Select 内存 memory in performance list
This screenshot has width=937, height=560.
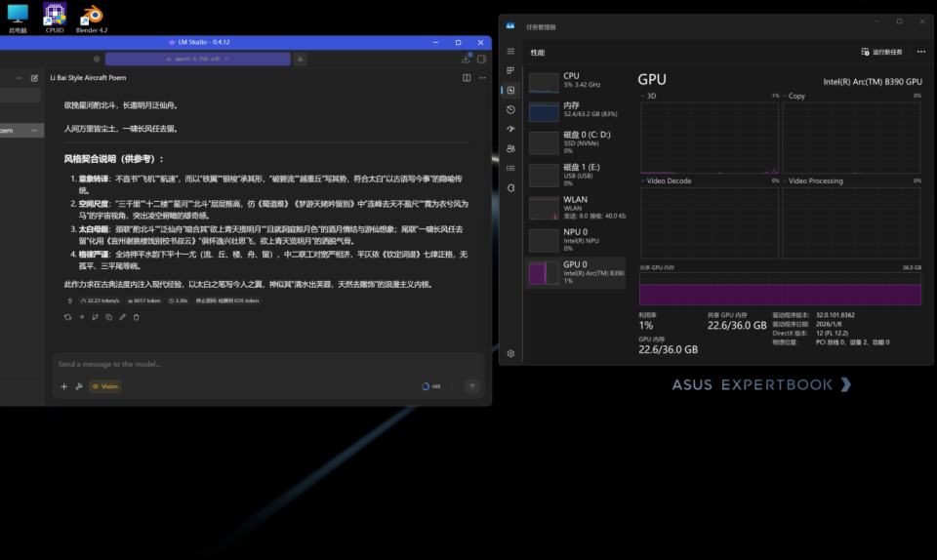click(x=576, y=110)
